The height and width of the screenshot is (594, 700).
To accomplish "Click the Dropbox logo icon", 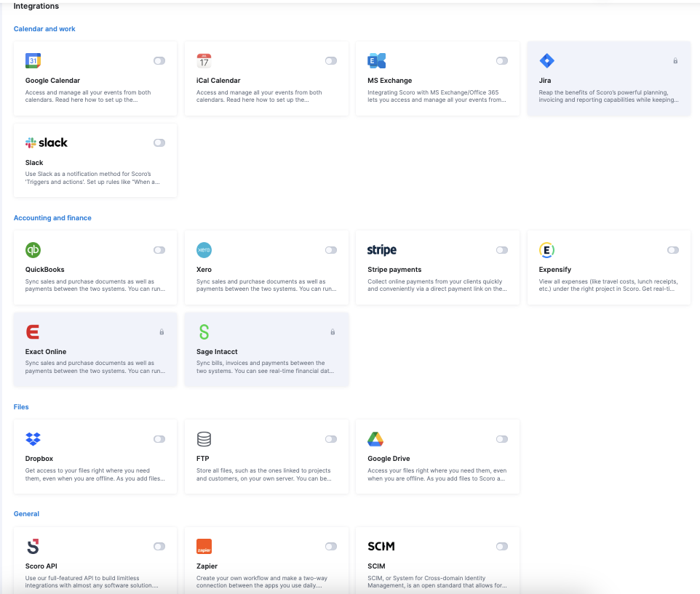I will pos(33,439).
